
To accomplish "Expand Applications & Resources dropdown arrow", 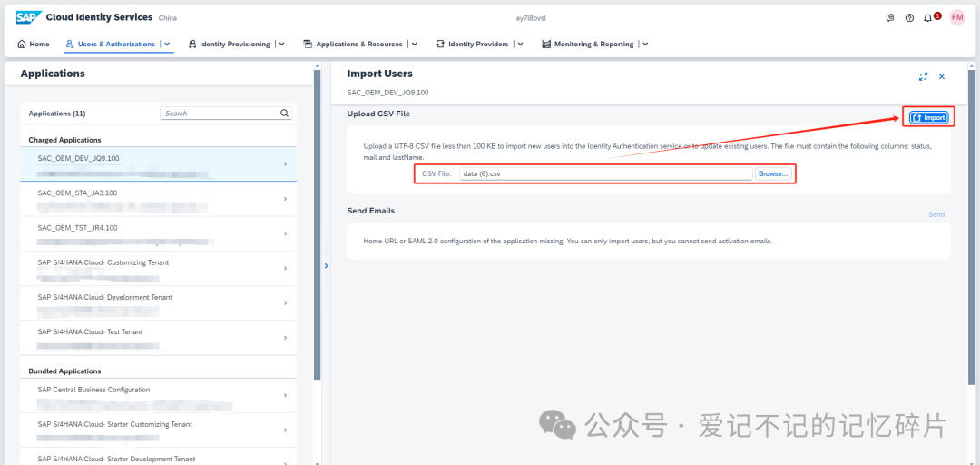I will pyautogui.click(x=414, y=44).
